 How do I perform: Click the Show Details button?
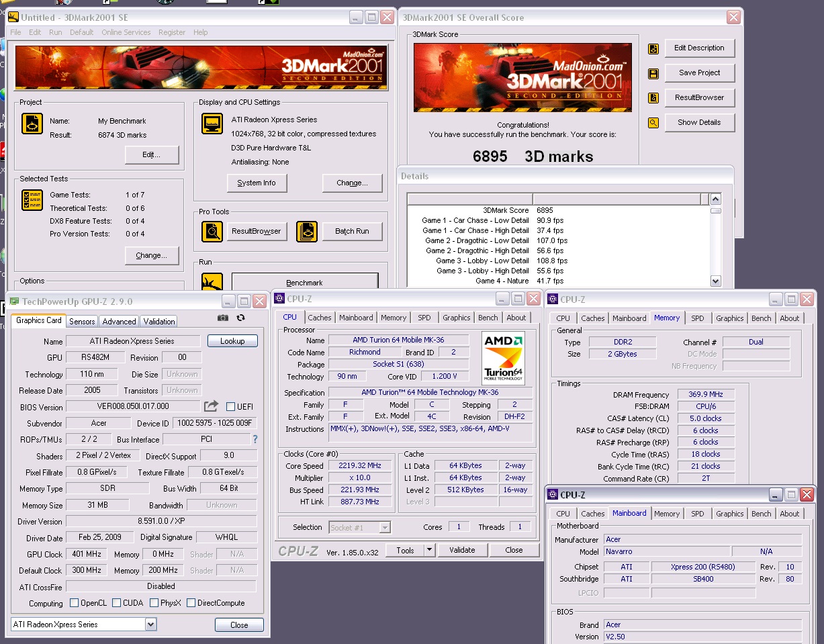point(700,123)
